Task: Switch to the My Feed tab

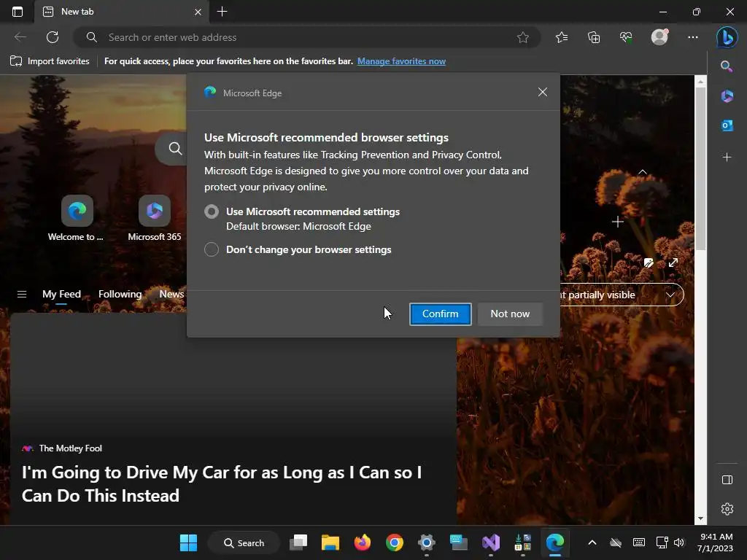Action: click(x=61, y=295)
